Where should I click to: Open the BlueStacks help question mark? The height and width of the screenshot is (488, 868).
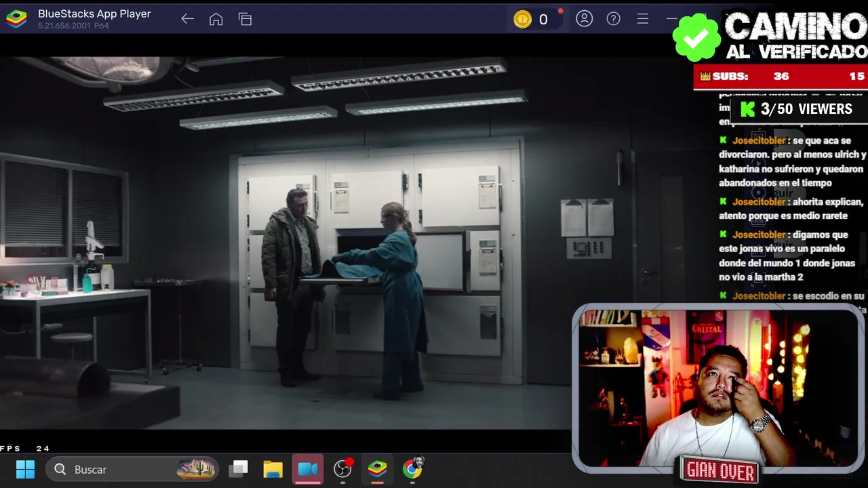(x=614, y=19)
